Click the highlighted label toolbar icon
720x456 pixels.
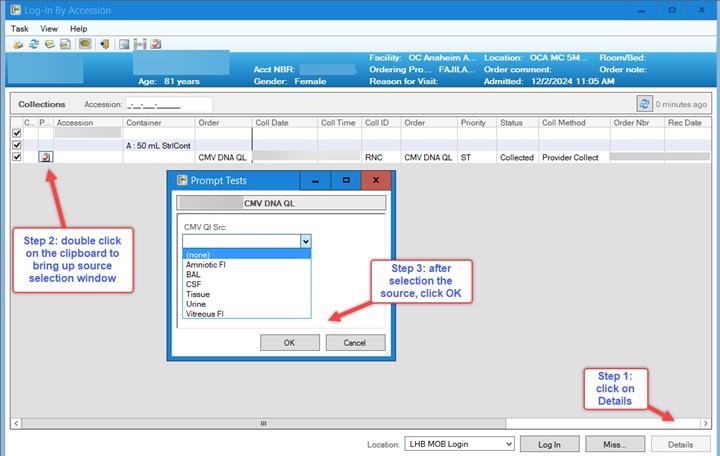[x=85, y=44]
